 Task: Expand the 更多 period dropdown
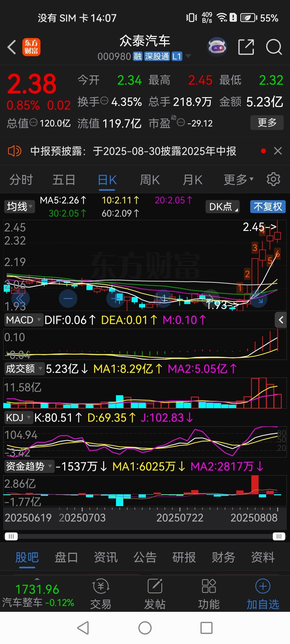pos(239,180)
